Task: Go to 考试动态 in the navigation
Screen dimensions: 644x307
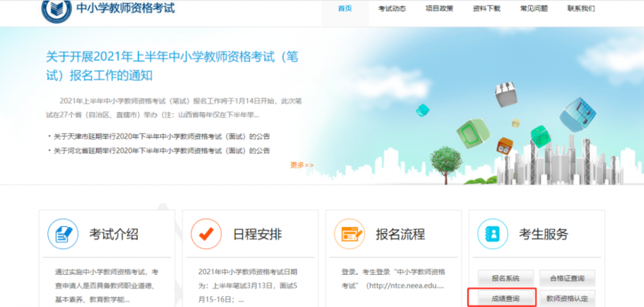Action: tap(392, 8)
